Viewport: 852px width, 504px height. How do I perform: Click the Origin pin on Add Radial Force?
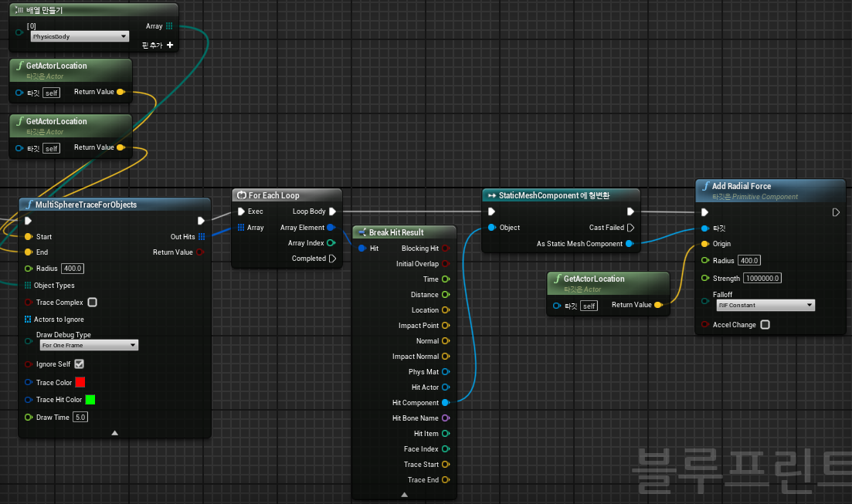pyautogui.click(x=705, y=244)
